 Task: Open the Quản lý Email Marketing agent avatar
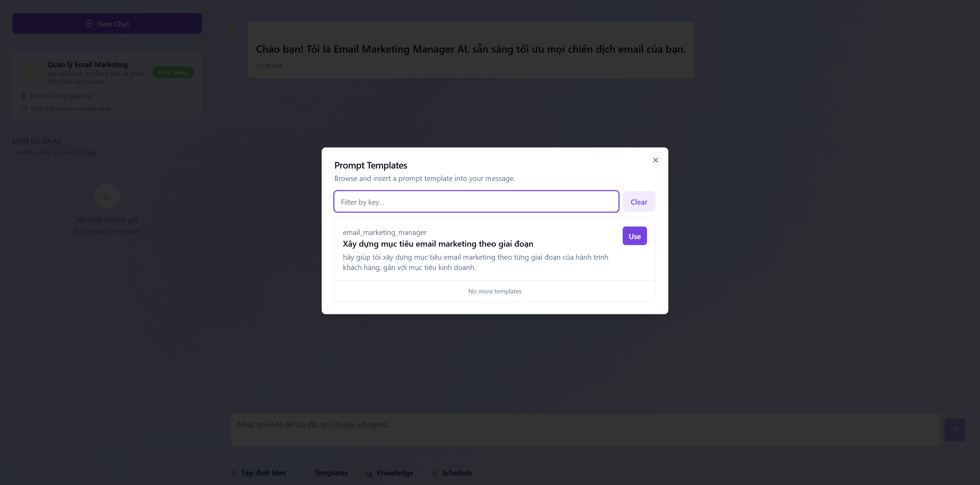pyautogui.click(x=31, y=73)
